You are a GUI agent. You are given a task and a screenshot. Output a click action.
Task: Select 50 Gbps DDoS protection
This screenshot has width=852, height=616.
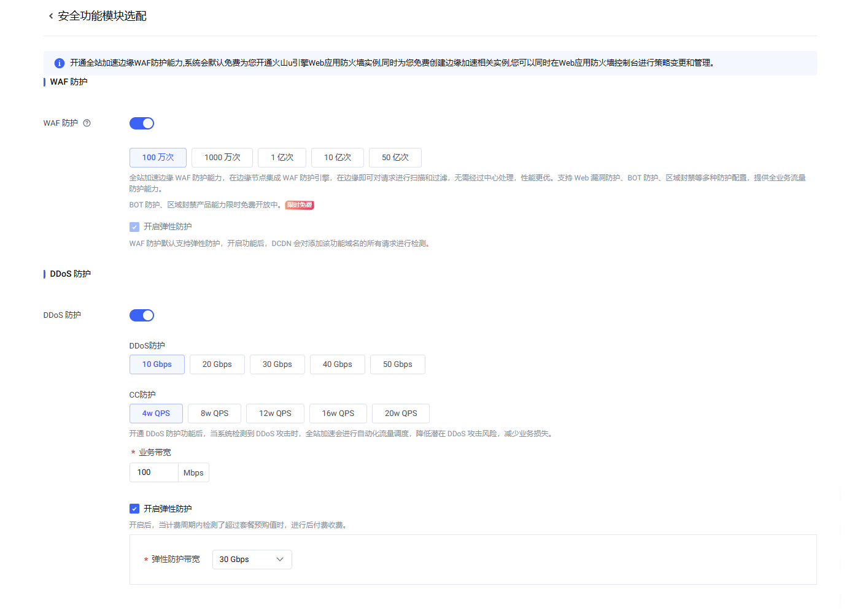(397, 364)
